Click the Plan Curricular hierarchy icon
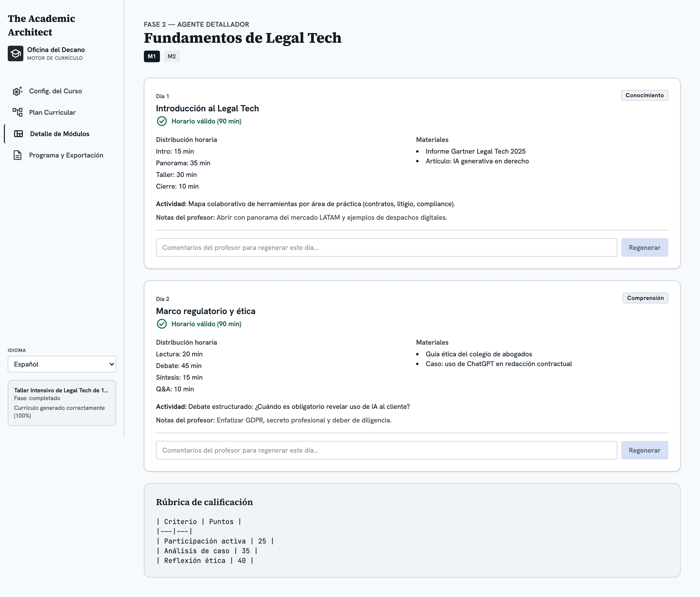Screen dimensions: 700x597 tap(17, 113)
